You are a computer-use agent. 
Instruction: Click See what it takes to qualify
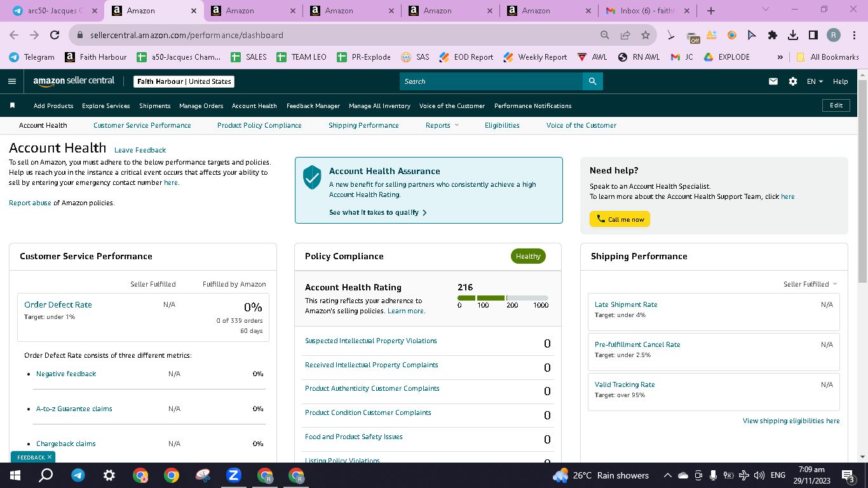(x=378, y=212)
